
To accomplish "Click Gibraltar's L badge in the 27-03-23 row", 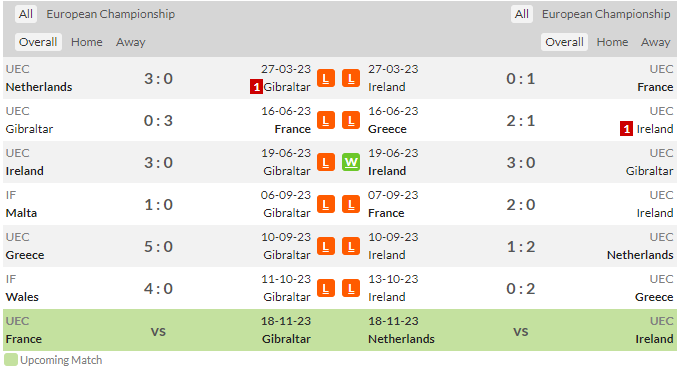I will pos(326,79).
